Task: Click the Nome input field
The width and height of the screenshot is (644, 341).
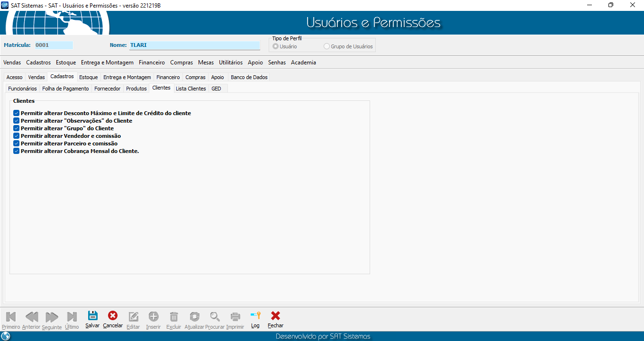Action: [194, 45]
